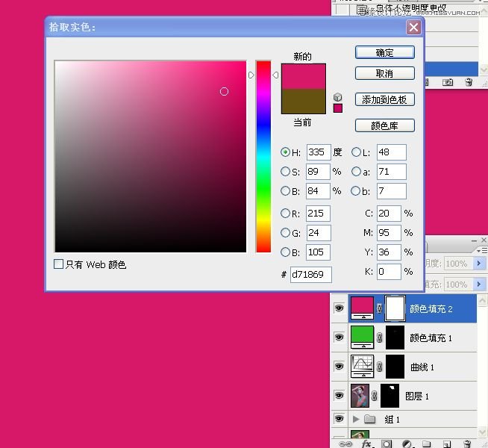Click the 取消 cancel button
Viewport: 488px width, 448px height.
point(385,73)
